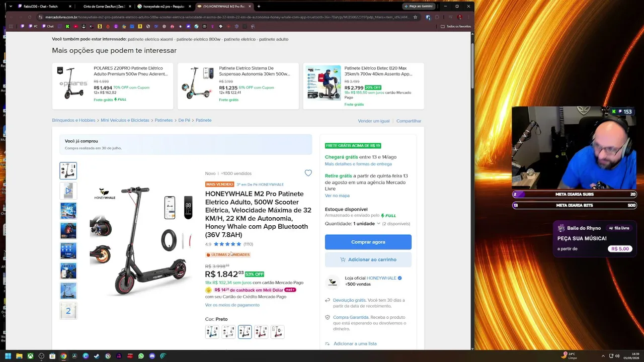Open 'Mini Veículos e Bicicletas' breadcrumb
The image size is (644, 362).
coord(125,120)
